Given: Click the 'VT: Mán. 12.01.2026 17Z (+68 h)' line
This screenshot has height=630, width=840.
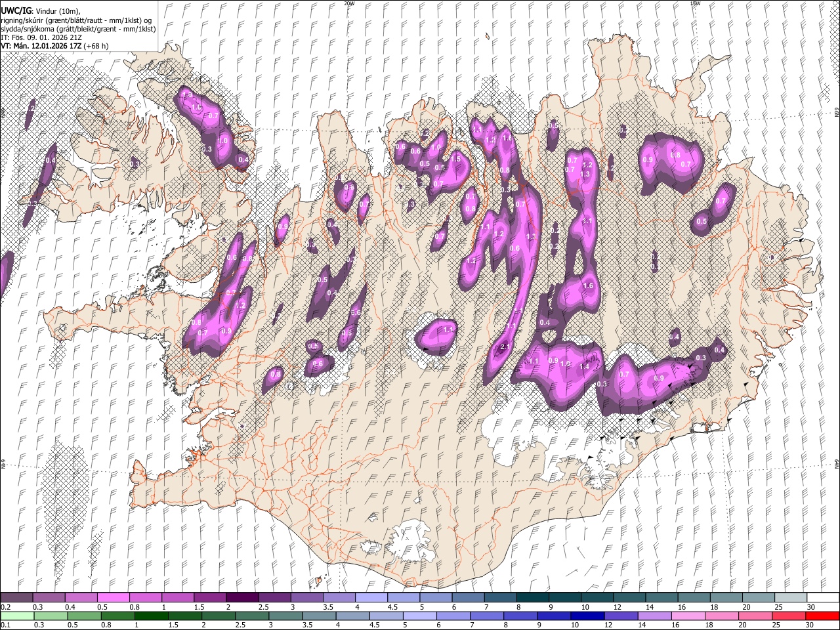Looking at the screenshot, I should [54, 46].
